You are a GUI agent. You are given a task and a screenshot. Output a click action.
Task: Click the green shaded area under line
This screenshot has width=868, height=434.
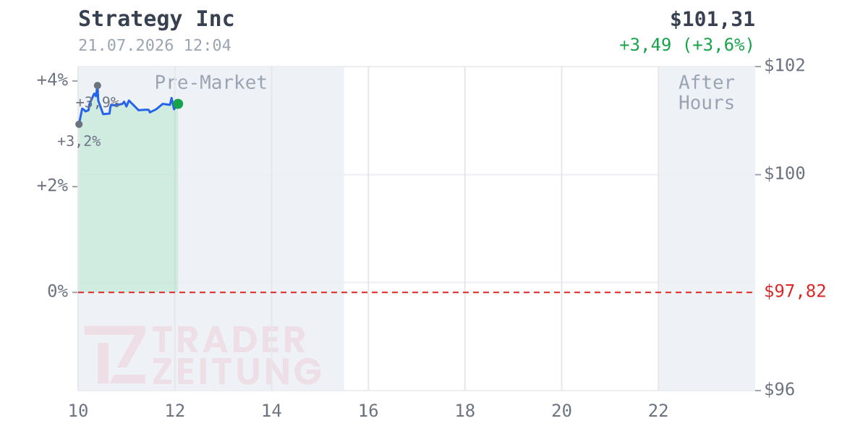pos(128,203)
